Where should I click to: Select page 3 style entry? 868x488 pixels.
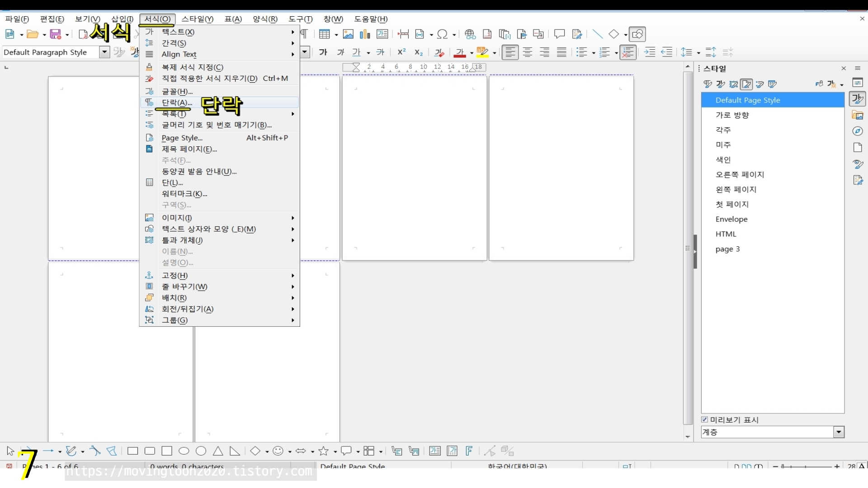[x=773, y=249]
